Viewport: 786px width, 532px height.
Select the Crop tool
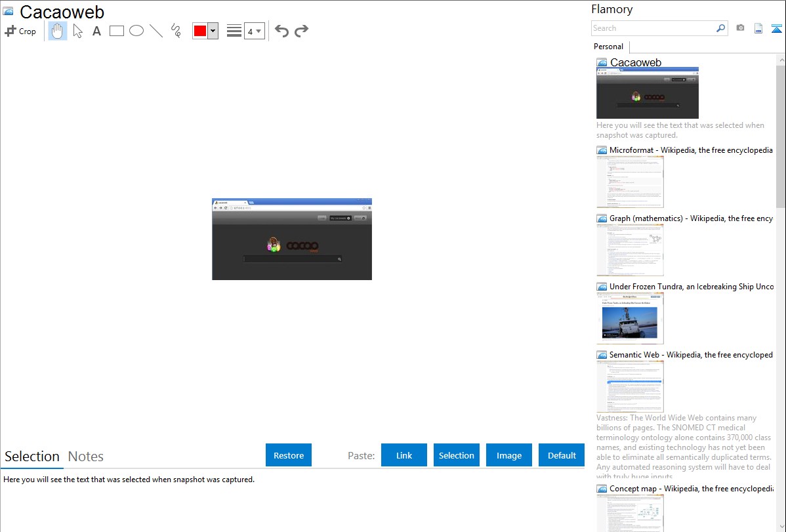(x=20, y=31)
